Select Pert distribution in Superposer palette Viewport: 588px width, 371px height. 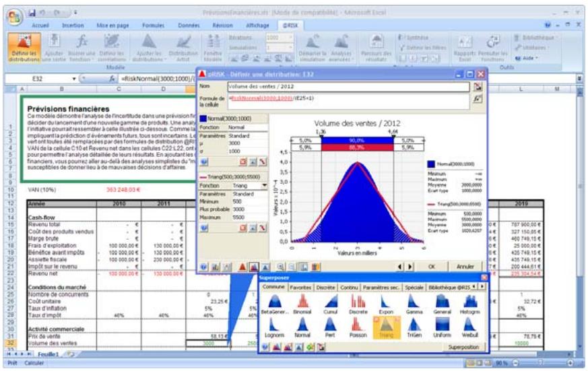330,327
